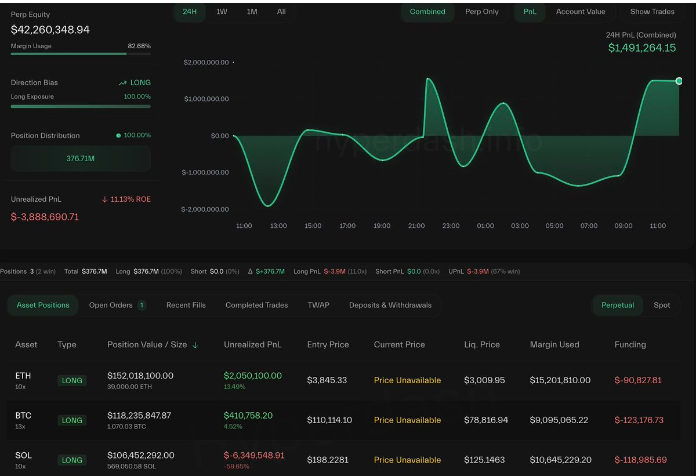This screenshot has width=696, height=476.
Task: Open the Completed Trades tab
Action: pos(256,305)
